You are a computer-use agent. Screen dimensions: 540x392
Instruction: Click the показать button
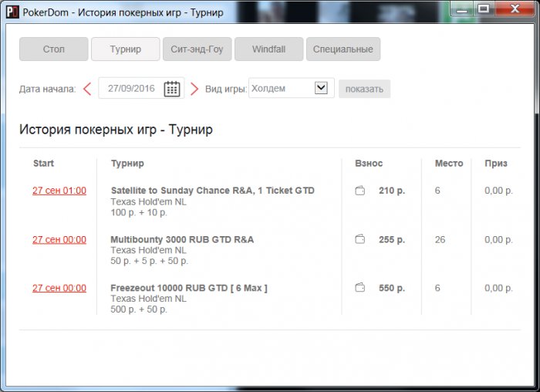click(364, 89)
